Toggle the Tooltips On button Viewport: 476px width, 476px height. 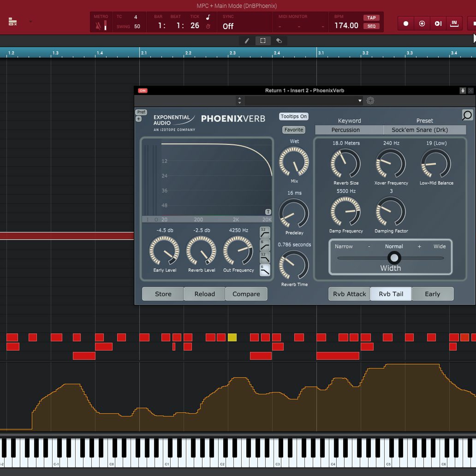click(x=294, y=116)
